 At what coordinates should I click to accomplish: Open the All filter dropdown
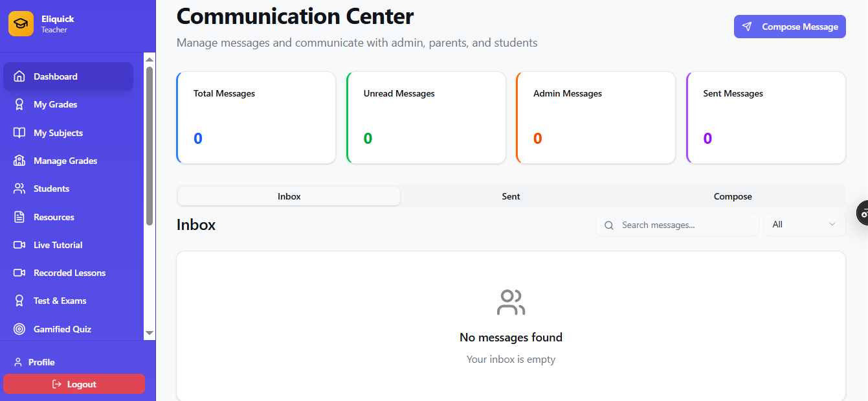tap(805, 225)
